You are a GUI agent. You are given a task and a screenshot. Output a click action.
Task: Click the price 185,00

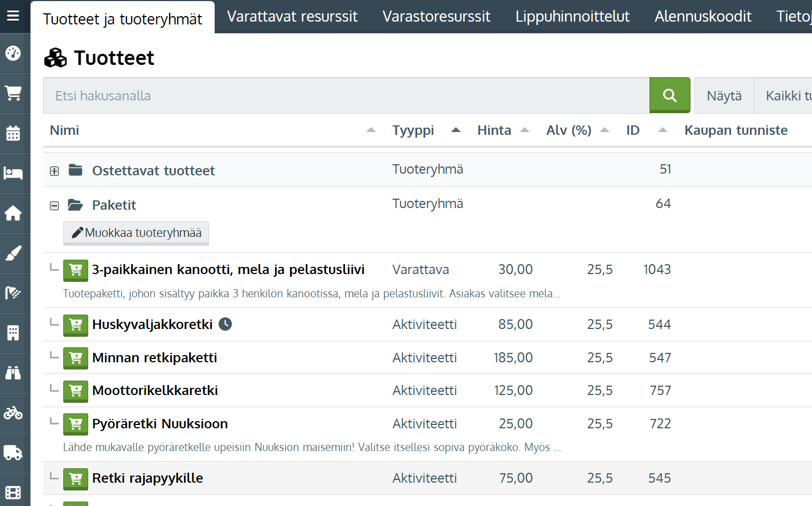tap(513, 358)
